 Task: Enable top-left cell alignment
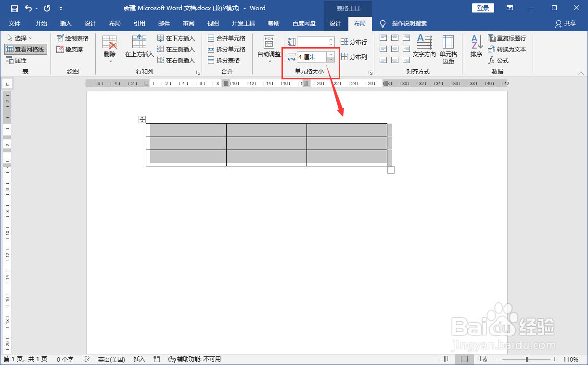coord(383,38)
